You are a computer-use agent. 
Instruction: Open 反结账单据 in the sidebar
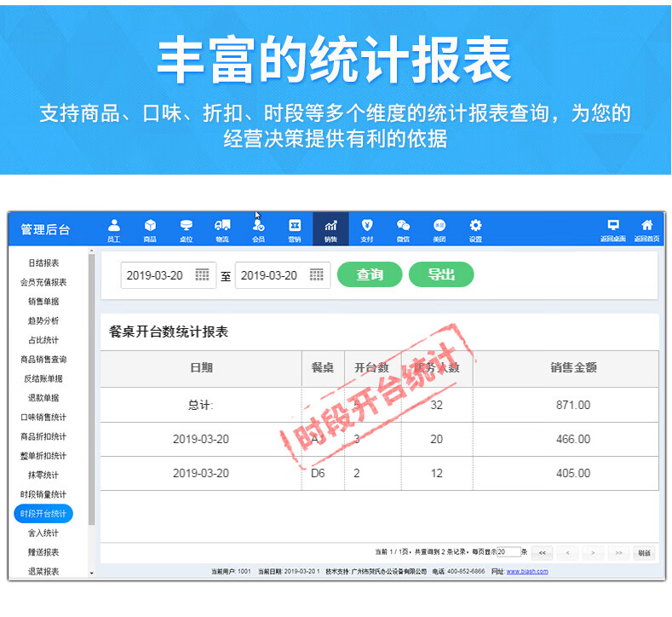point(43,378)
